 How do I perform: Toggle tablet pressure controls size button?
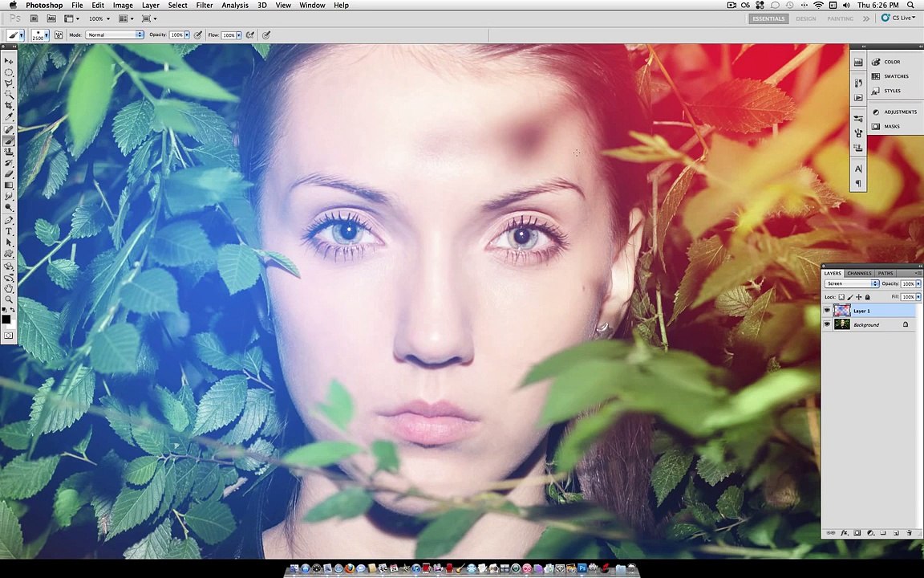(265, 35)
